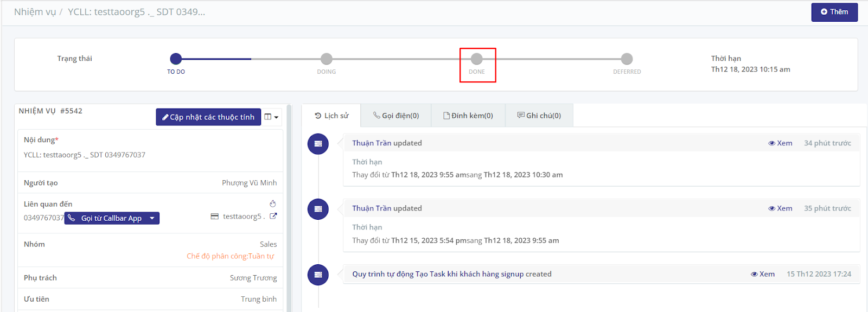The image size is (868, 312).
Task: Click Cập nhật các thuộc tính button
Action: click(x=208, y=117)
